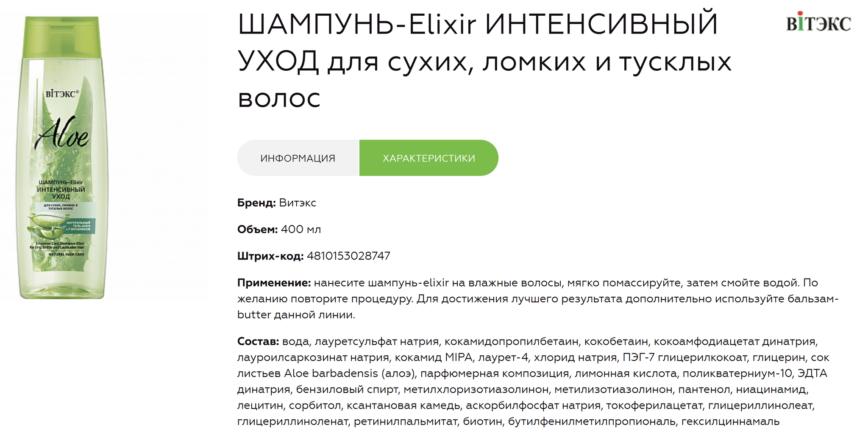Click the Штрих-код label
The height and width of the screenshot is (443, 868).
click(270, 256)
